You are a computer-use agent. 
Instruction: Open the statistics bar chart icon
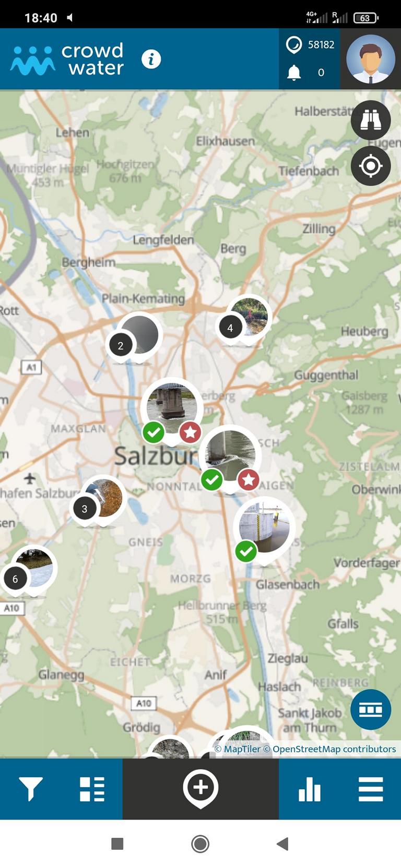310,789
